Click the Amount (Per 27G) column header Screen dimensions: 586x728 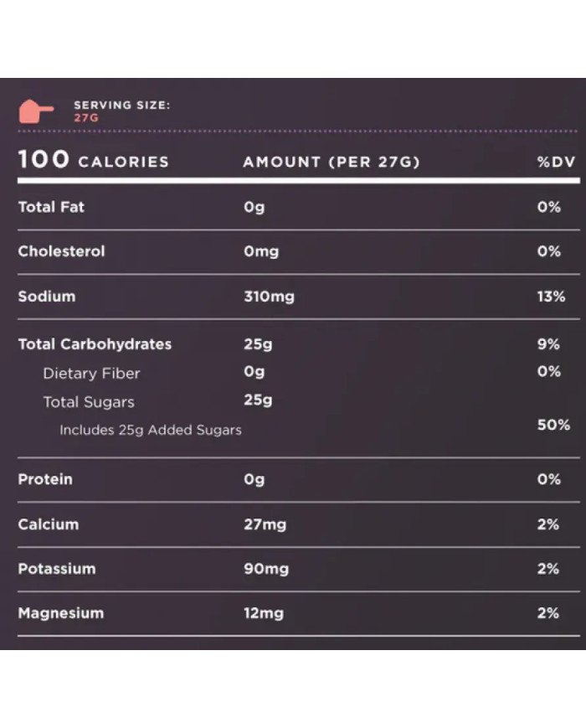331,162
